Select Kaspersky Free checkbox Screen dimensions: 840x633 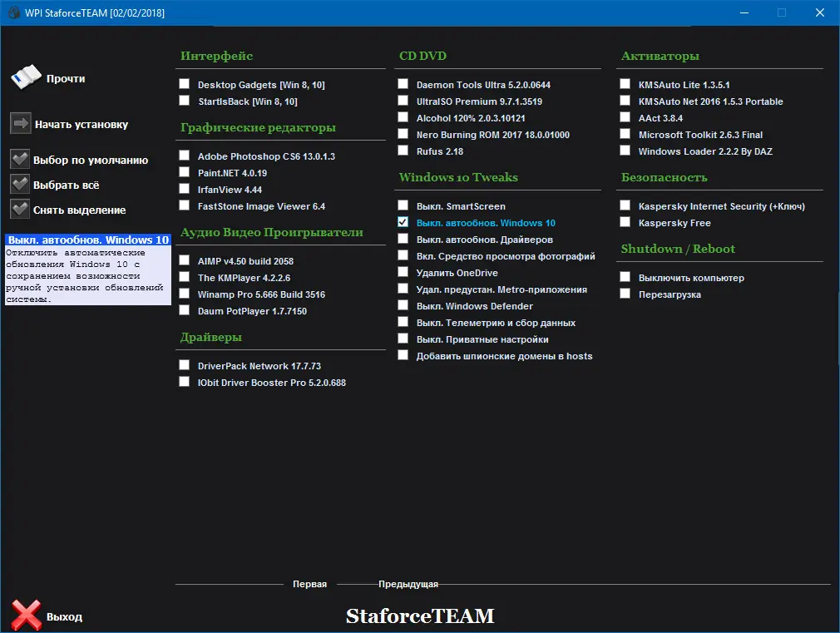tap(625, 221)
